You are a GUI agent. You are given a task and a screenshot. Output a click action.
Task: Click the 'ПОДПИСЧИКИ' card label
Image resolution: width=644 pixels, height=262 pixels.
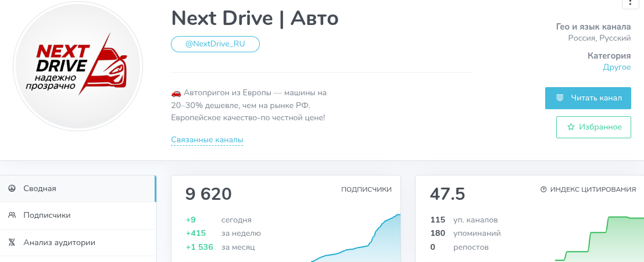pyautogui.click(x=366, y=189)
